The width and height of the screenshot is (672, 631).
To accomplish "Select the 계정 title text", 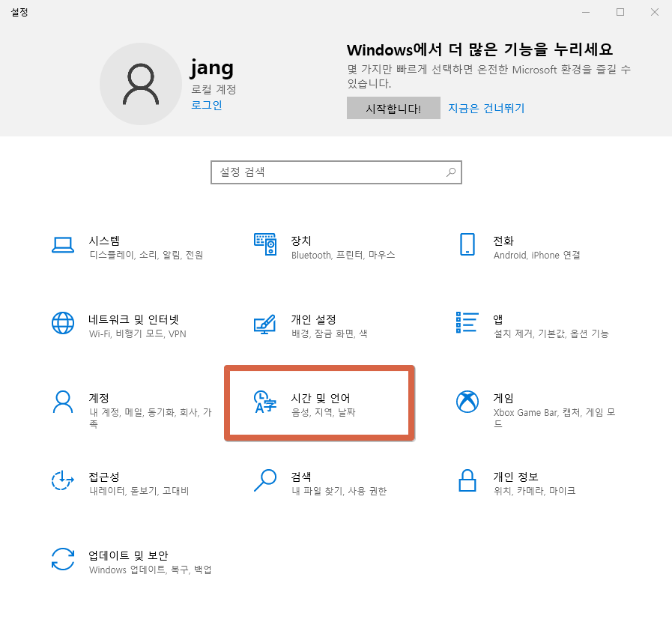I will click(99, 398).
